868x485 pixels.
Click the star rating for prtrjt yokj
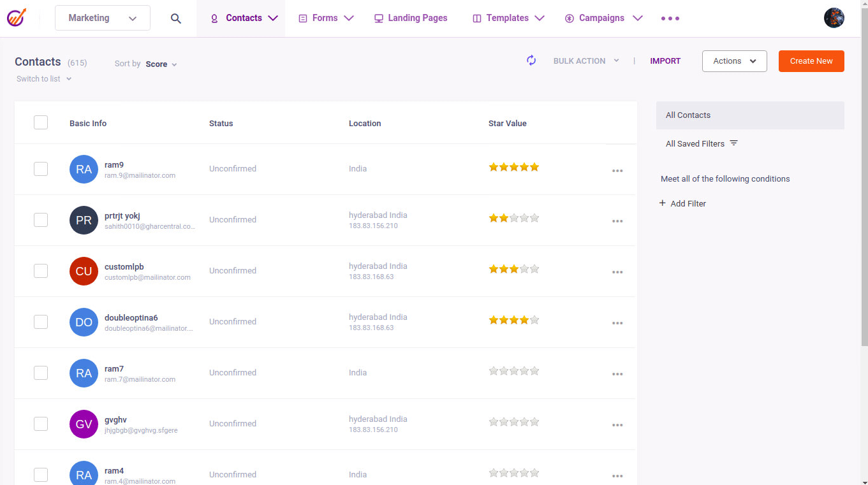click(x=513, y=218)
